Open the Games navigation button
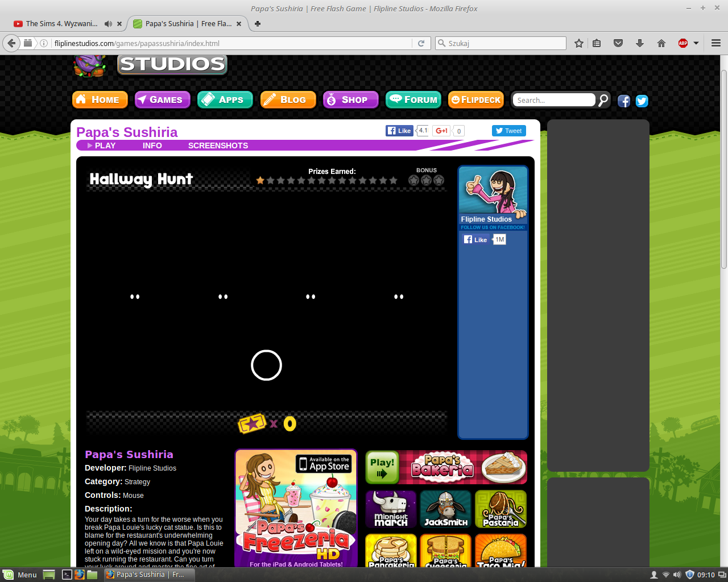Screen dimensions: 728x582 tap(163, 99)
